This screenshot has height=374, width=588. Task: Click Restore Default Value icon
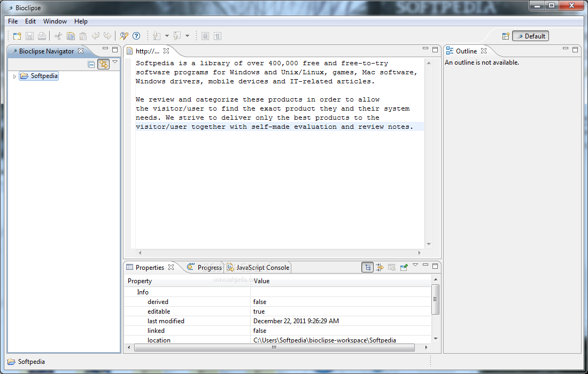[391, 268]
